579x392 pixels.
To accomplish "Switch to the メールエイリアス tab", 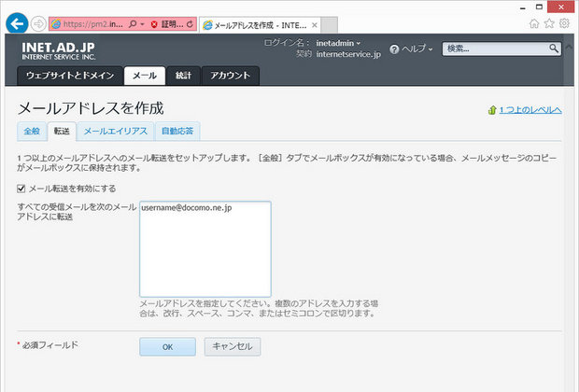I will 114,131.
